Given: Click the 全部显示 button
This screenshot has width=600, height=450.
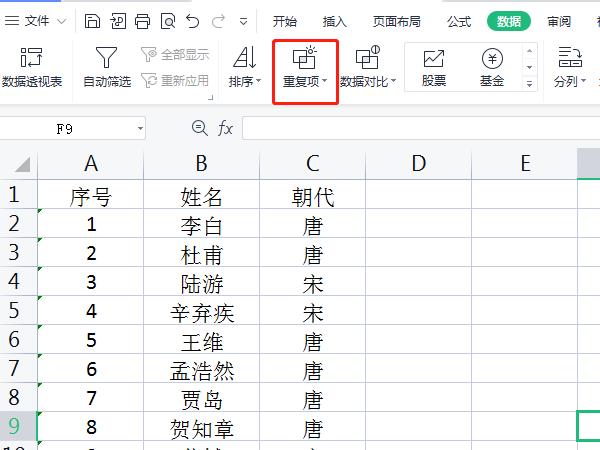Looking at the screenshot, I should coord(176,55).
